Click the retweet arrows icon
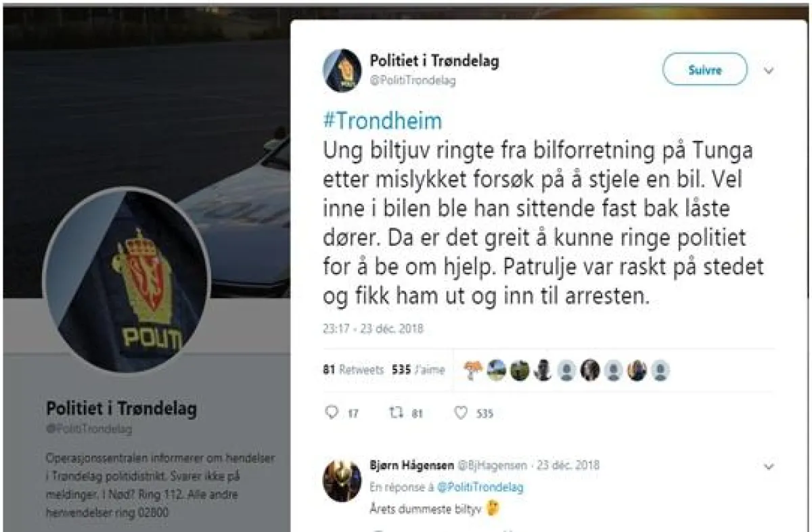This screenshot has width=812, height=532. (396, 412)
